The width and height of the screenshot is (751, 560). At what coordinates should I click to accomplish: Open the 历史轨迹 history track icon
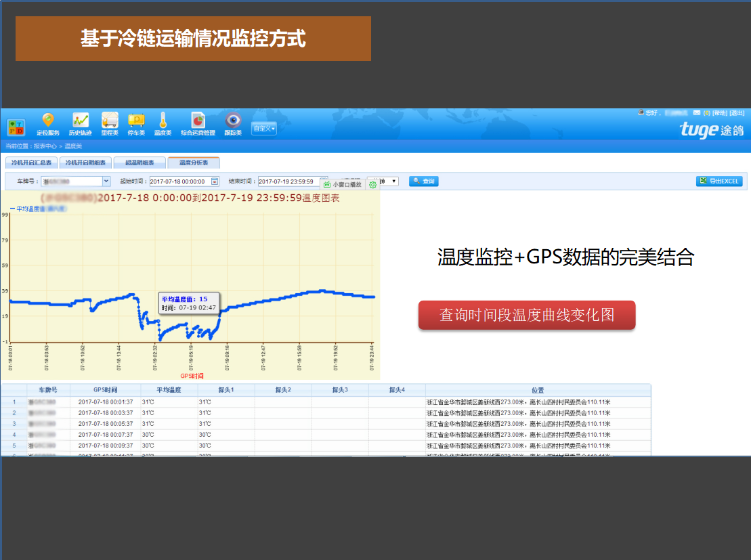coord(80,121)
